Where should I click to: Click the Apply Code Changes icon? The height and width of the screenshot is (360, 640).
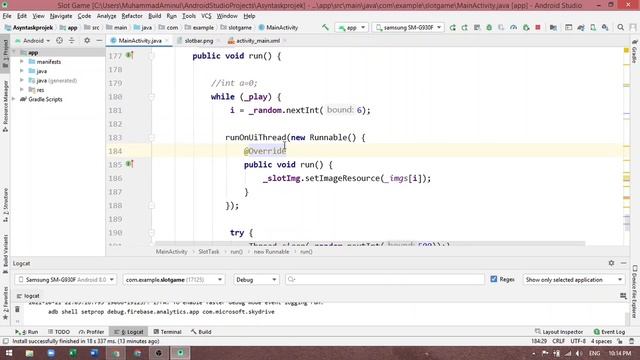464,27
